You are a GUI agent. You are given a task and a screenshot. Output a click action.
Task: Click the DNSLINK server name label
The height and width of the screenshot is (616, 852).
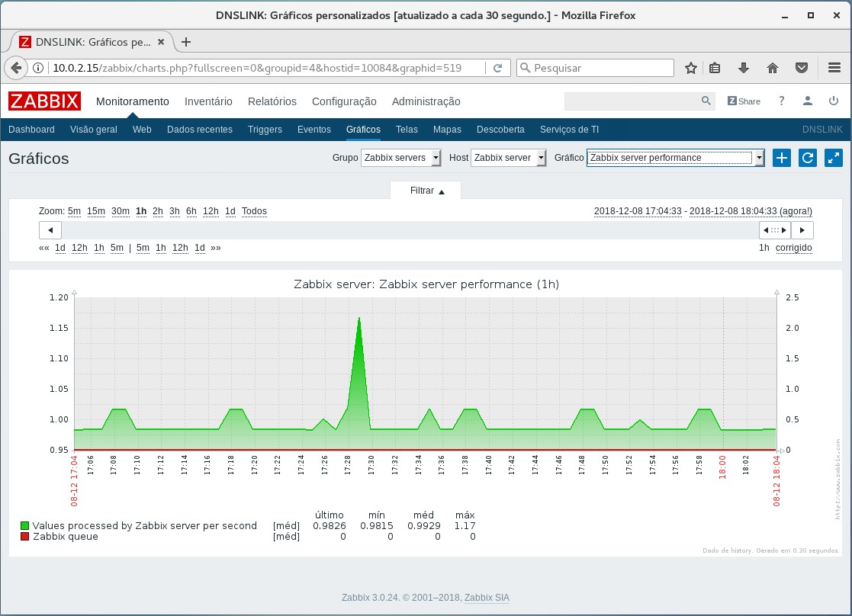822,130
